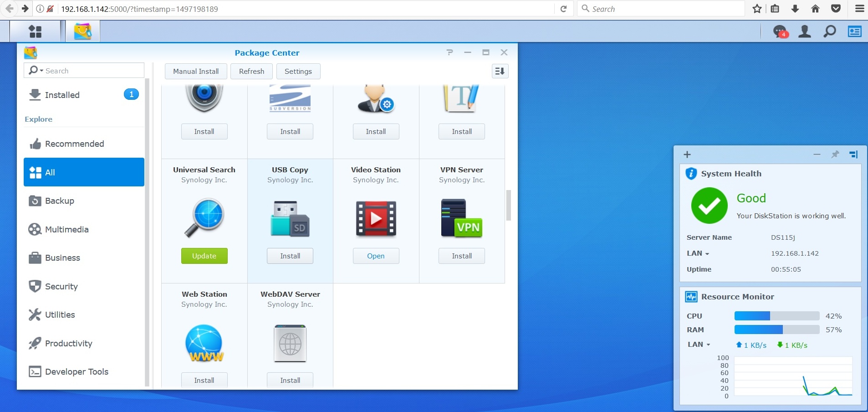This screenshot has width=868, height=412.
Task: Select the Productivity category
Action: (84, 343)
